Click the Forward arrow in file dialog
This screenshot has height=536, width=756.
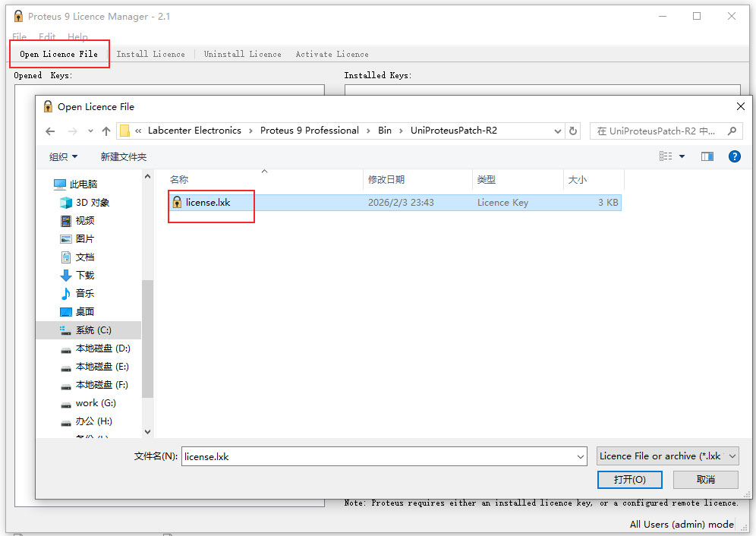pos(72,131)
